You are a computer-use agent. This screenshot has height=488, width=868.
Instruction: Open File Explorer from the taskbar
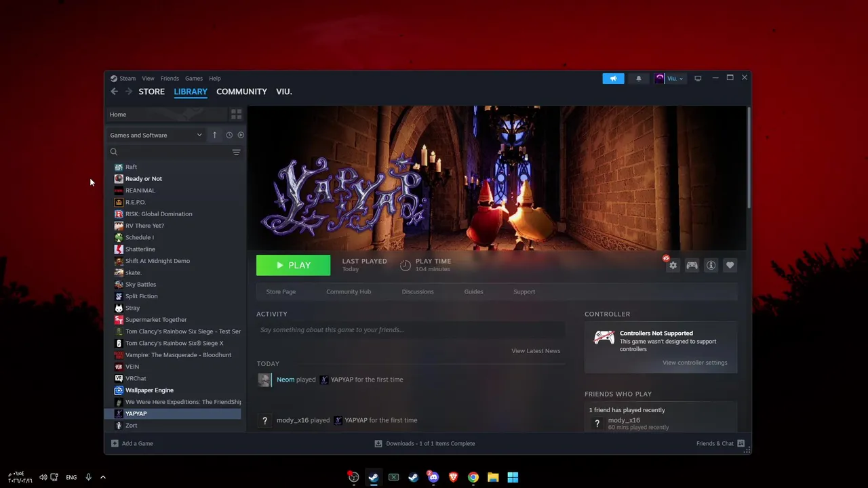[x=493, y=477]
